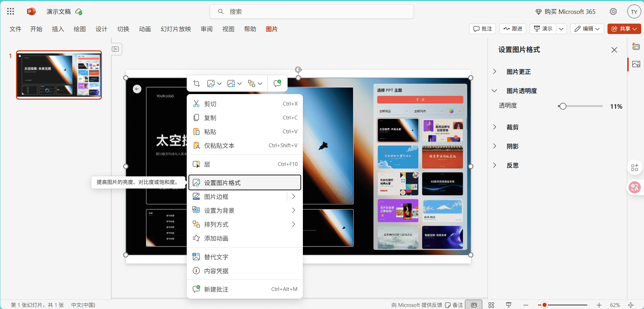Open the Designer pane icon on right rail
644x309 pixels.
[636, 47]
